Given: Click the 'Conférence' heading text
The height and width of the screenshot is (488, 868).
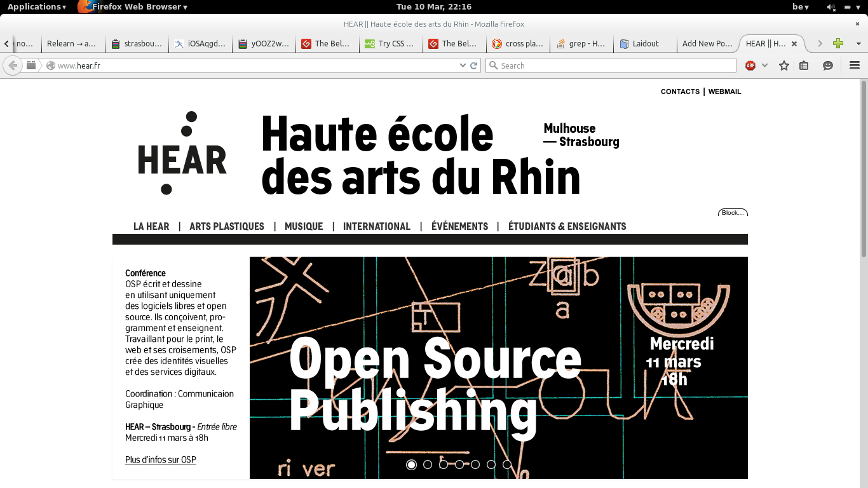Looking at the screenshot, I should [x=146, y=273].
